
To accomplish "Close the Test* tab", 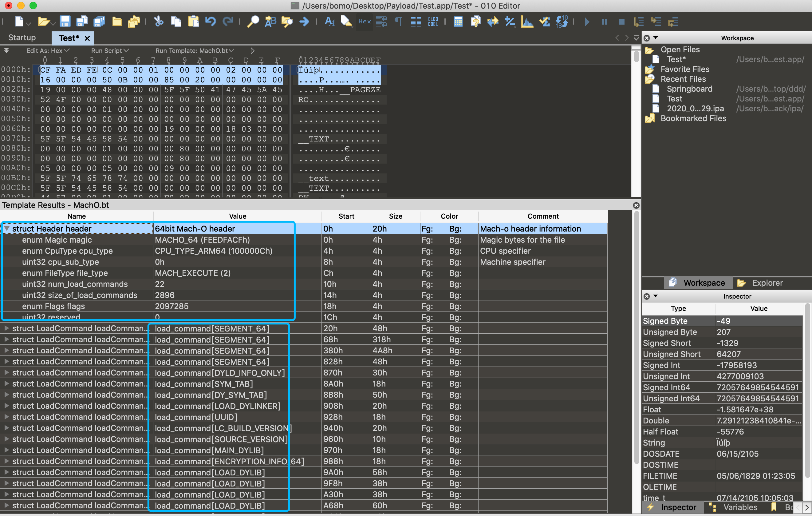I will (x=87, y=38).
